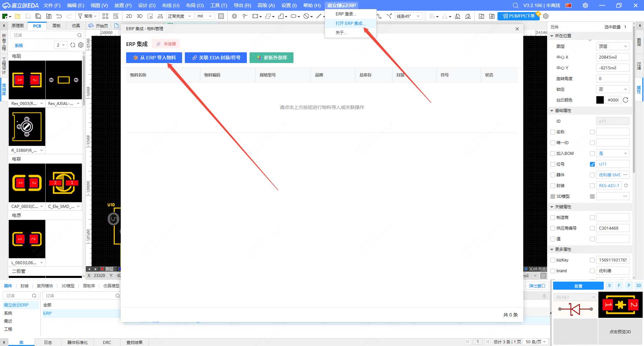
Task: Open the 图层 dropdown showing 顶层
Action: click(612, 46)
